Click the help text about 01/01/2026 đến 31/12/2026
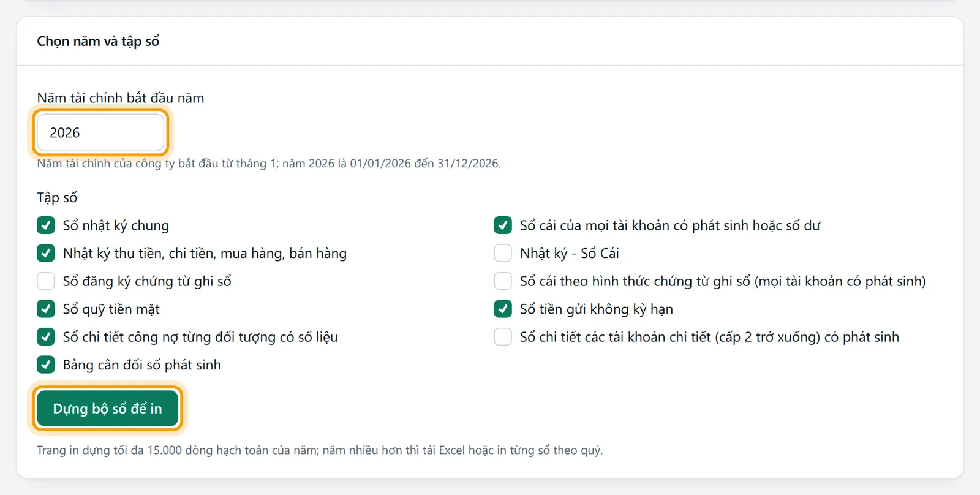Image resolution: width=980 pixels, height=495 pixels. pyautogui.click(x=269, y=164)
